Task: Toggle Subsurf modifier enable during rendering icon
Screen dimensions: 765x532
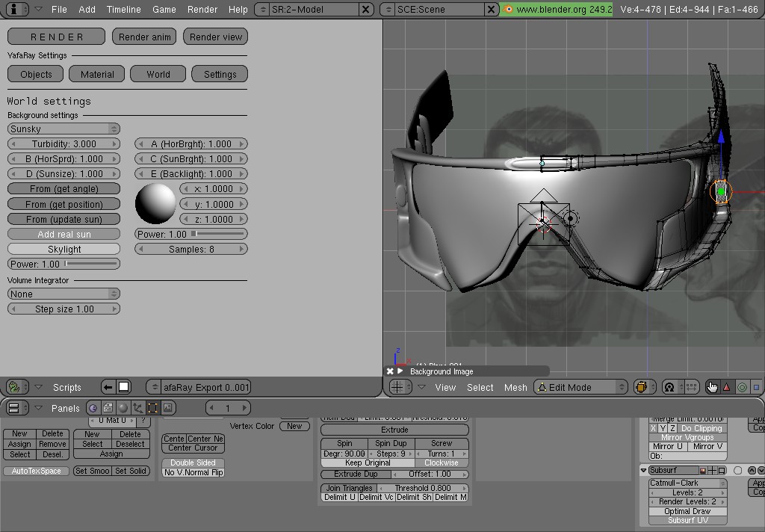Action: click(x=703, y=471)
